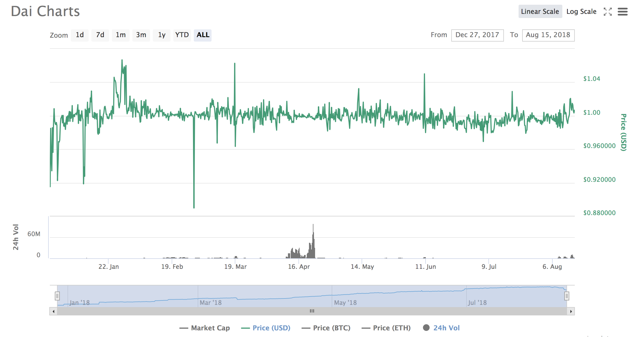Select the ALL zoom range
The image size is (644, 337).
click(x=203, y=35)
